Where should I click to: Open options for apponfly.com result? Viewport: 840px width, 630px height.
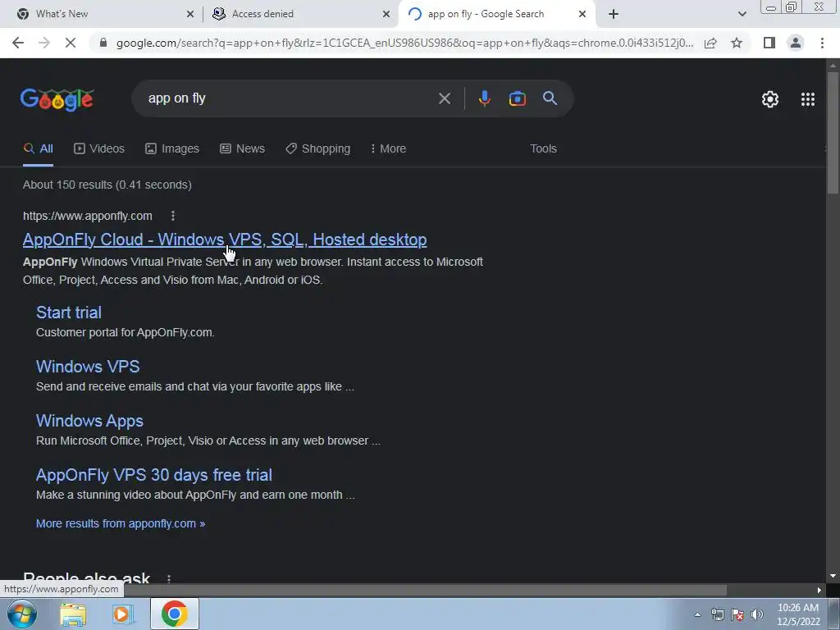click(x=172, y=216)
